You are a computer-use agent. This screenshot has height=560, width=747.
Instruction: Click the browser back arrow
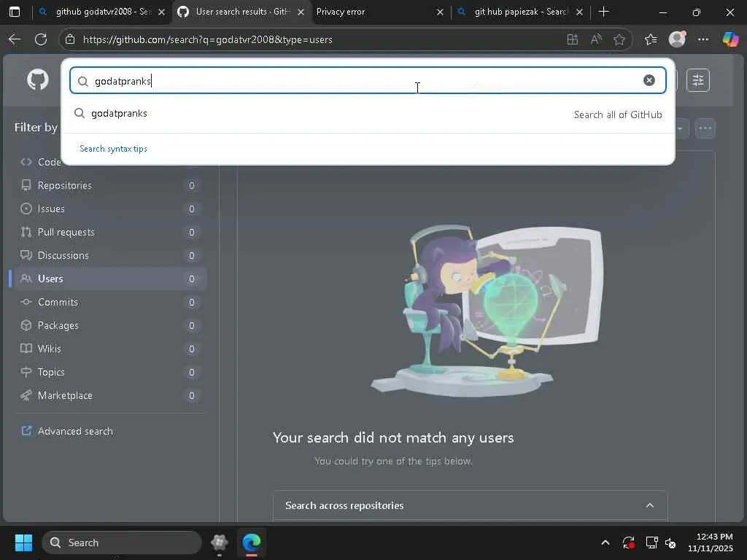pos(15,39)
